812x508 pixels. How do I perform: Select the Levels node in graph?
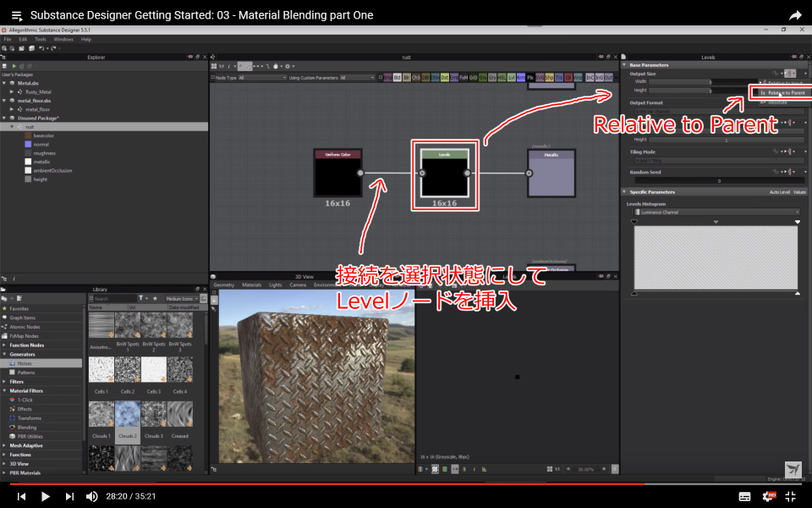[x=444, y=173]
